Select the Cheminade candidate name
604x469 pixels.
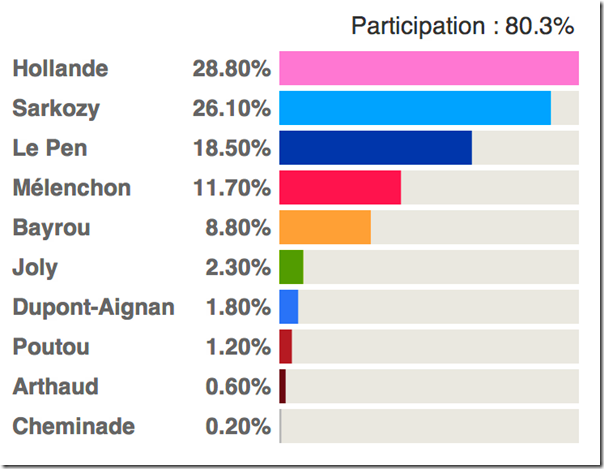[x=73, y=427]
